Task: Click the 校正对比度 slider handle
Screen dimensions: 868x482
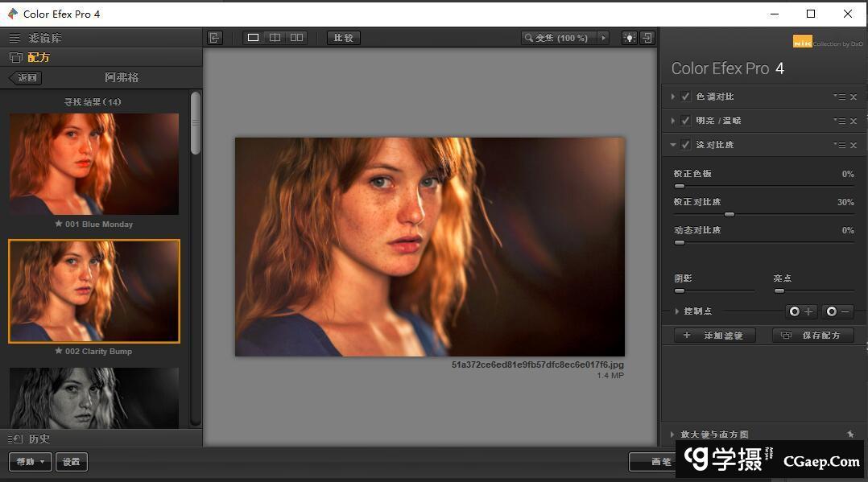Action: click(729, 215)
